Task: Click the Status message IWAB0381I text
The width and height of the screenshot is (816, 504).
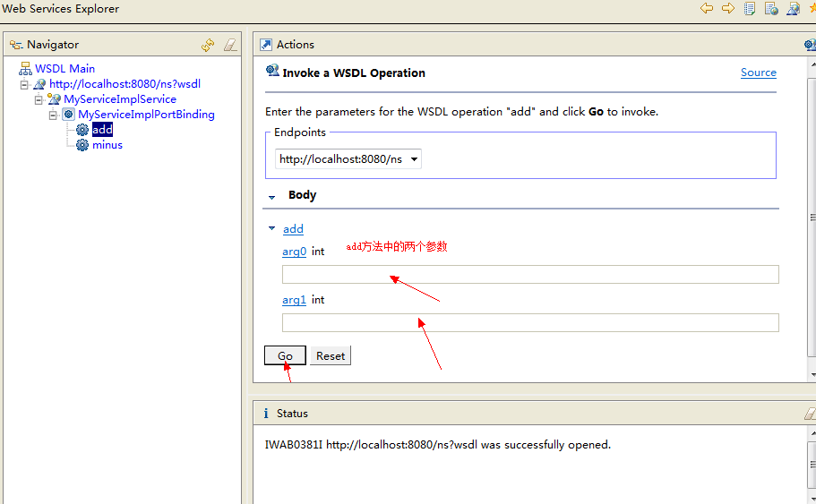Action: point(438,445)
